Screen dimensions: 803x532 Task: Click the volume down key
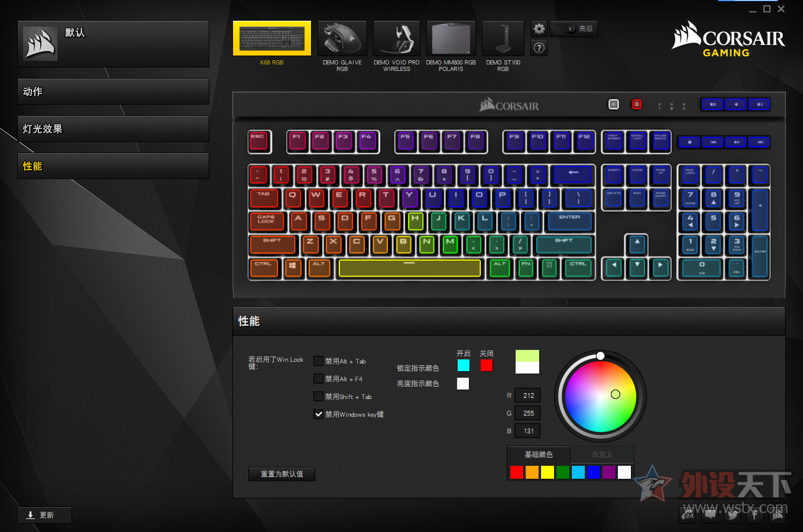pos(736,105)
